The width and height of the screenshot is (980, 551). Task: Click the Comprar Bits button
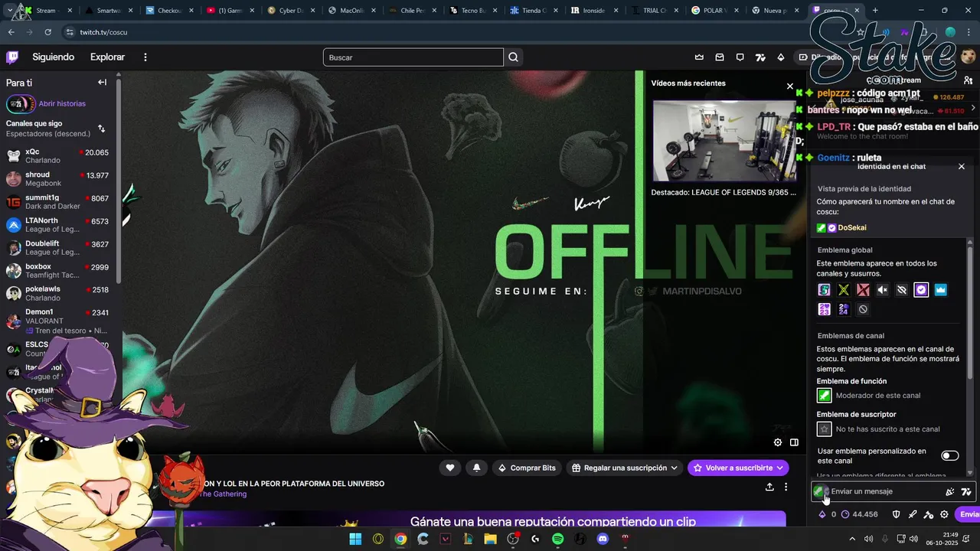tap(526, 468)
